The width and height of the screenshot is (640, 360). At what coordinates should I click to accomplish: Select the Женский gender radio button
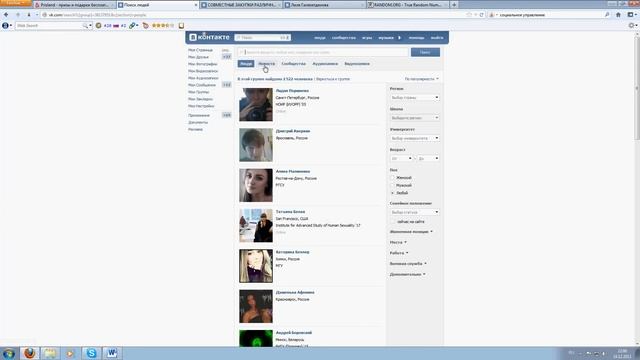[393, 178]
